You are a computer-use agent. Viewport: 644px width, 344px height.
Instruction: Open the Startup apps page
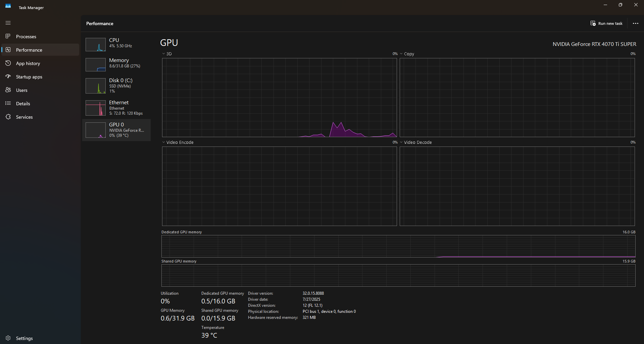tap(40, 77)
